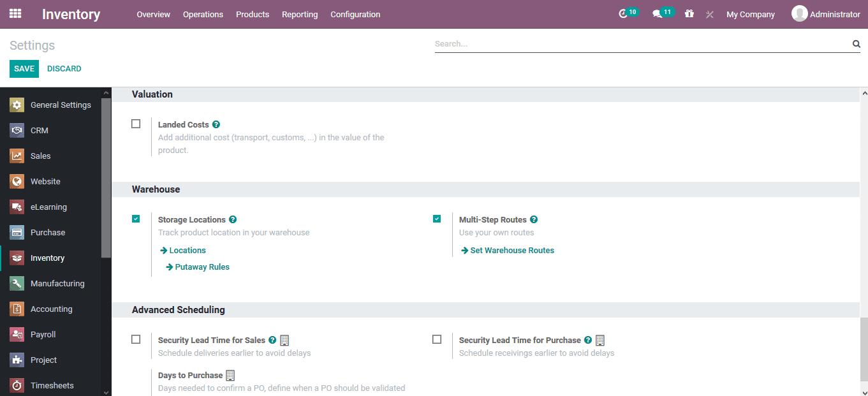Open Accounting settings from the sidebar
Viewport: 868px width, 396px height.
pyautogui.click(x=51, y=309)
